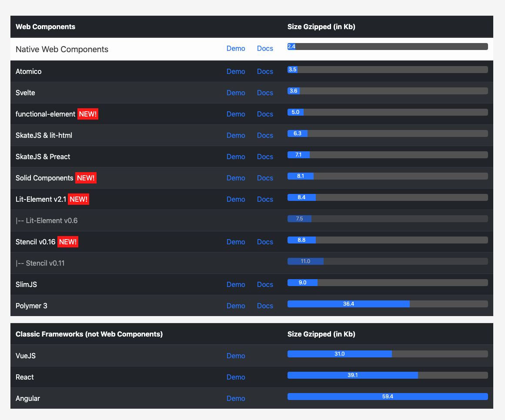This screenshot has width=505, height=420.
Task: Open the SlimJS Demo link
Action: click(x=236, y=284)
